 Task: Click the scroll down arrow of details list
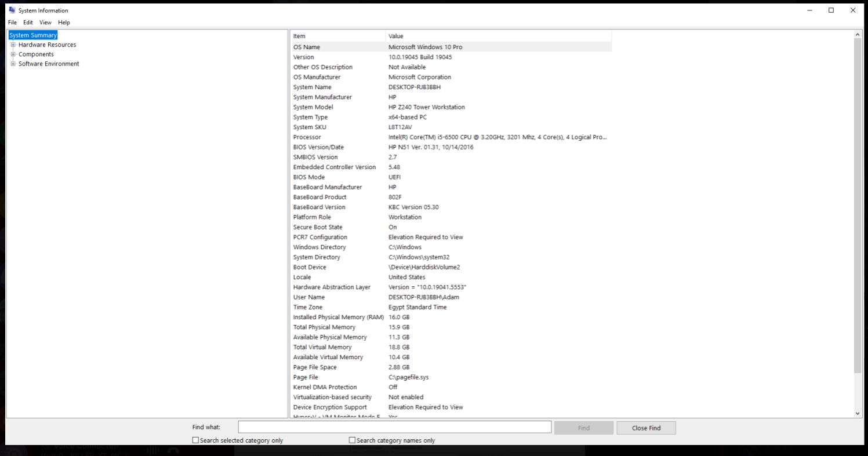click(858, 413)
